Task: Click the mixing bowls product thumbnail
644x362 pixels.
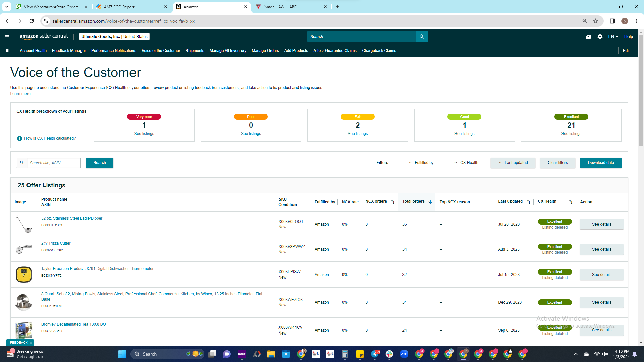Action: pos(24,302)
